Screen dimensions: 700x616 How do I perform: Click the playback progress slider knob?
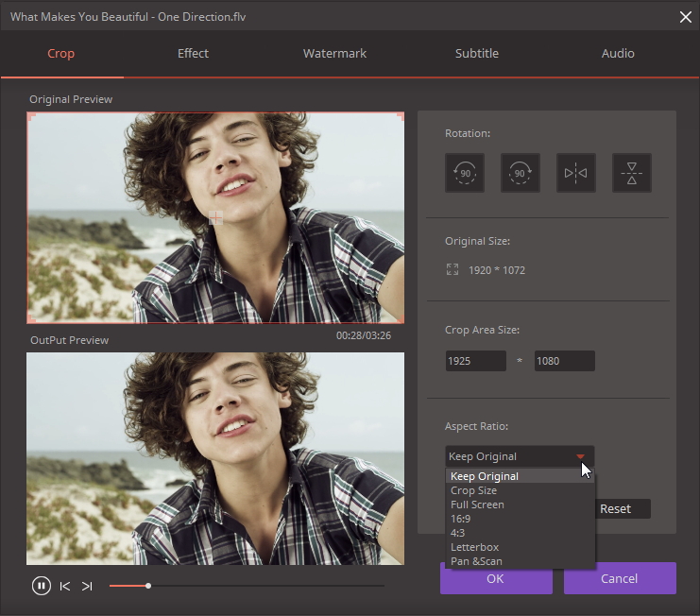pyautogui.click(x=148, y=586)
